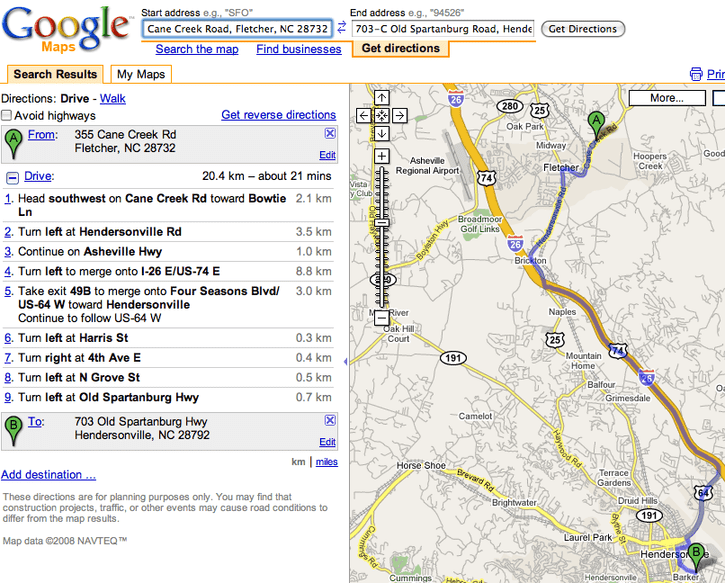725x583 pixels.
Task: Open step 6 Harris St link
Action: coord(8,338)
